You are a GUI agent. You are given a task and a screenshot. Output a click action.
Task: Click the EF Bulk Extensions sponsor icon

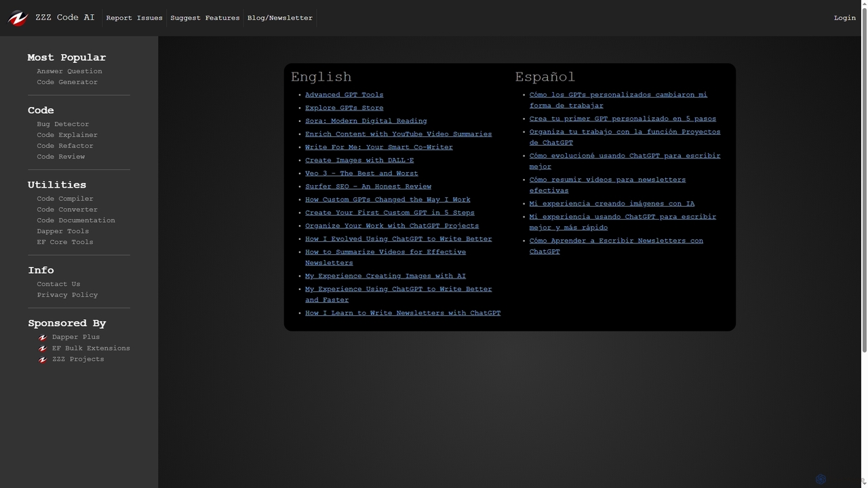point(43,349)
